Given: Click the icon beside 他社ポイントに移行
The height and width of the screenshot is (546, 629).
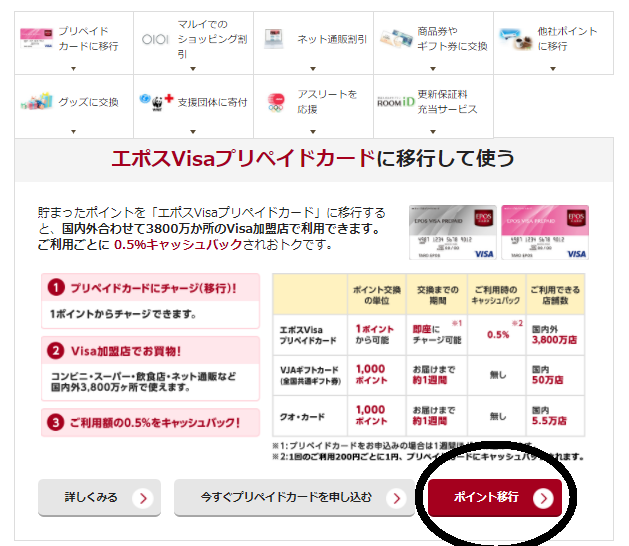Looking at the screenshot, I should (516, 39).
